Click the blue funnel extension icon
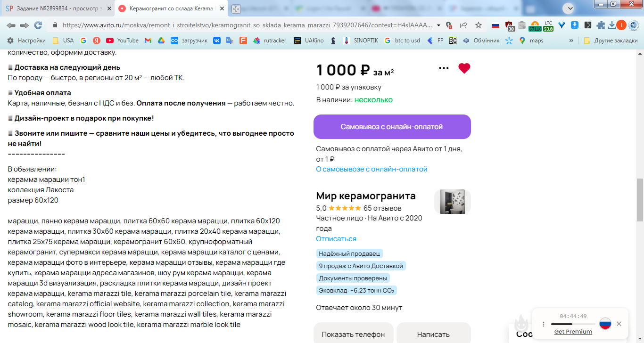Image resolution: width=644 pixels, height=343 pixels. pyautogui.click(x=561, y=25)
